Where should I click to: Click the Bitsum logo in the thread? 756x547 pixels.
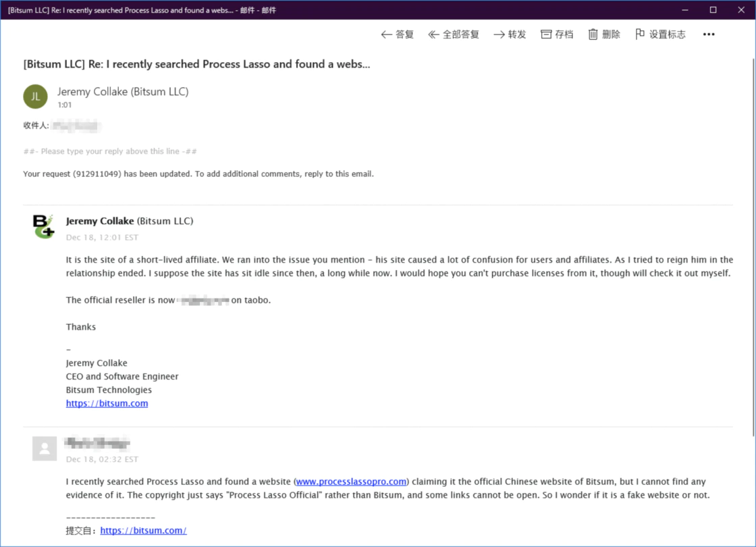tap(44, 226)
